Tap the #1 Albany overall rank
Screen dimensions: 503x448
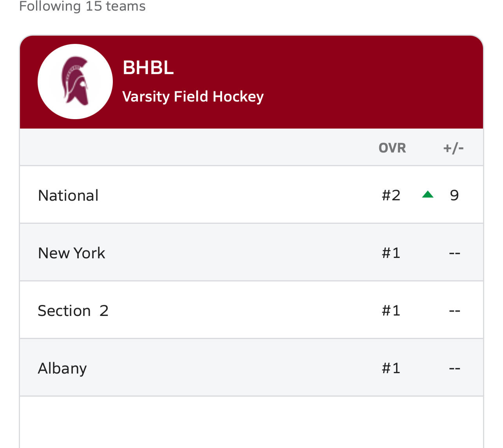pyautogui.click(x=391, y=368)
